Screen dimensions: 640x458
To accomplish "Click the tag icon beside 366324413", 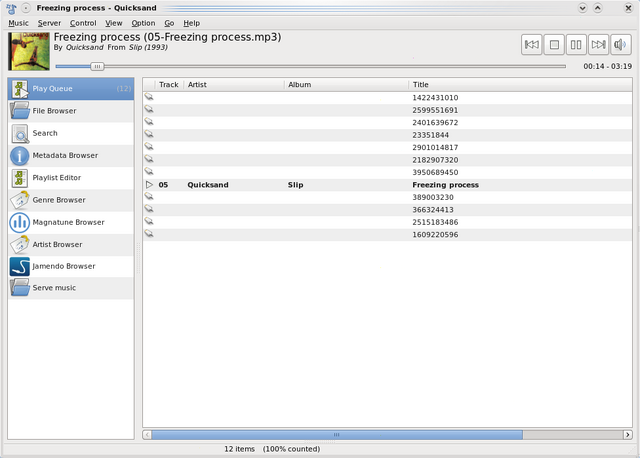I will coord(149,209).
